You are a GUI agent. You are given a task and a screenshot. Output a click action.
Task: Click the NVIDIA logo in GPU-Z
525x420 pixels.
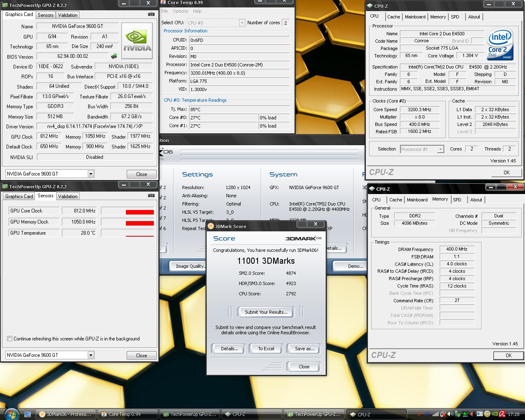tap(137, 40)
